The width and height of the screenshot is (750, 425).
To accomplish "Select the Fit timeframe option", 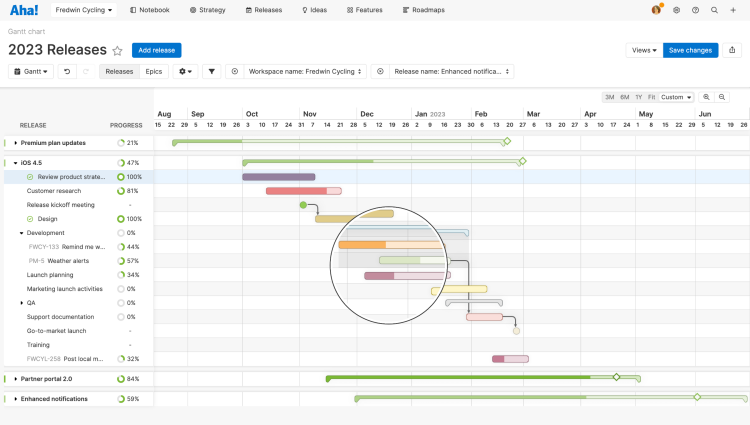I will pyautogui.click(x=651, y=97).
